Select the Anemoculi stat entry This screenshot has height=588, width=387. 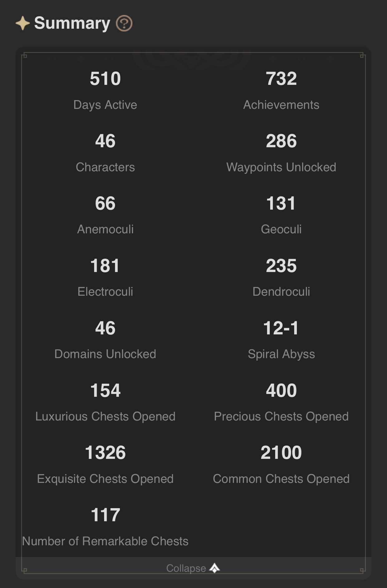point(105,215)
